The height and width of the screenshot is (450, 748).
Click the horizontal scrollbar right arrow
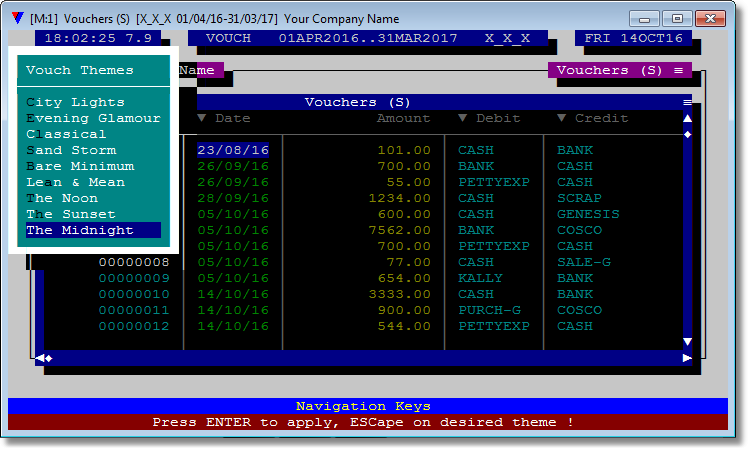687,358
